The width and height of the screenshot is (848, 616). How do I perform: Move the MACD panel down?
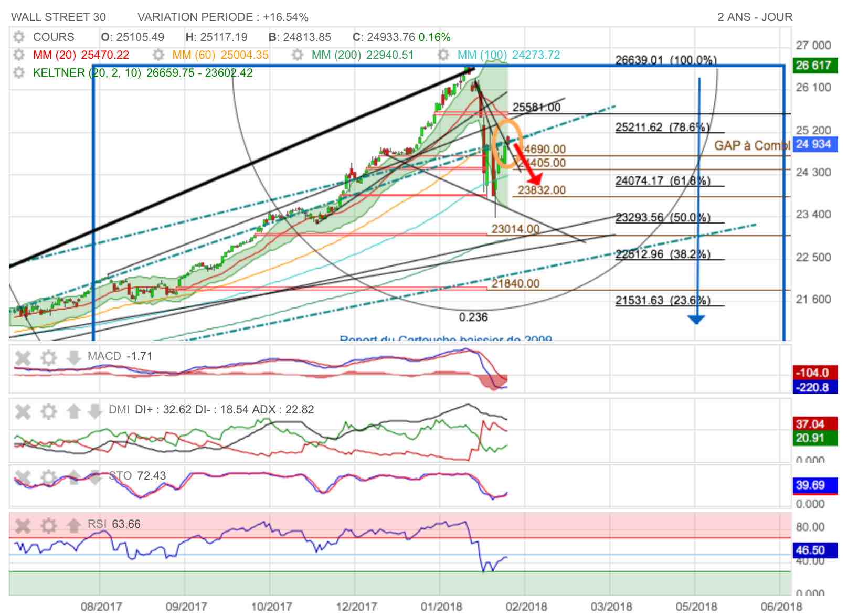74,358
